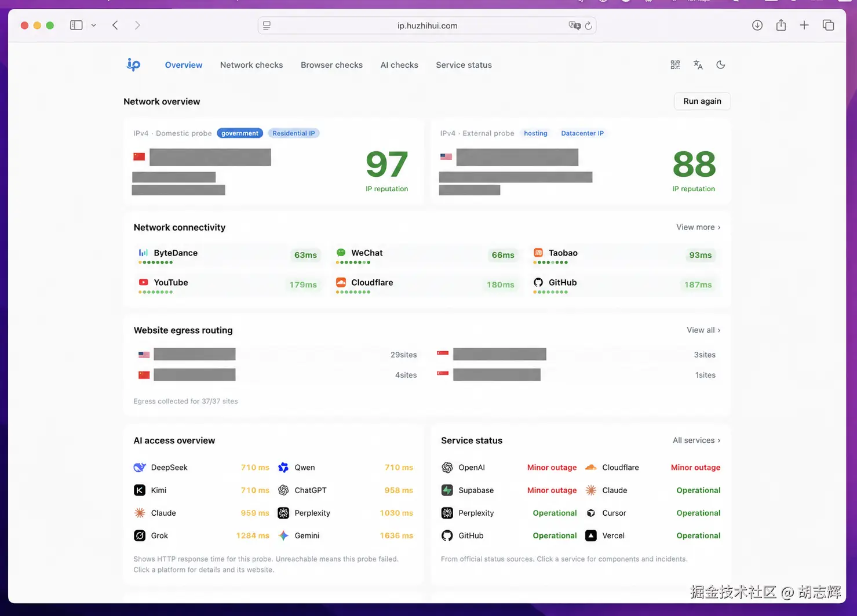Switch to the Network checks tab

point(251,65)
